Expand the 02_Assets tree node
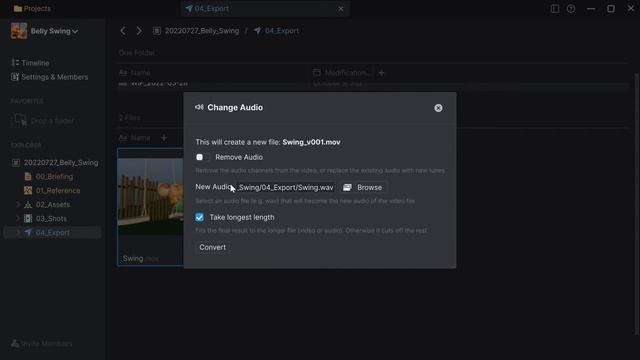640x360 pixels. point(18,204)
